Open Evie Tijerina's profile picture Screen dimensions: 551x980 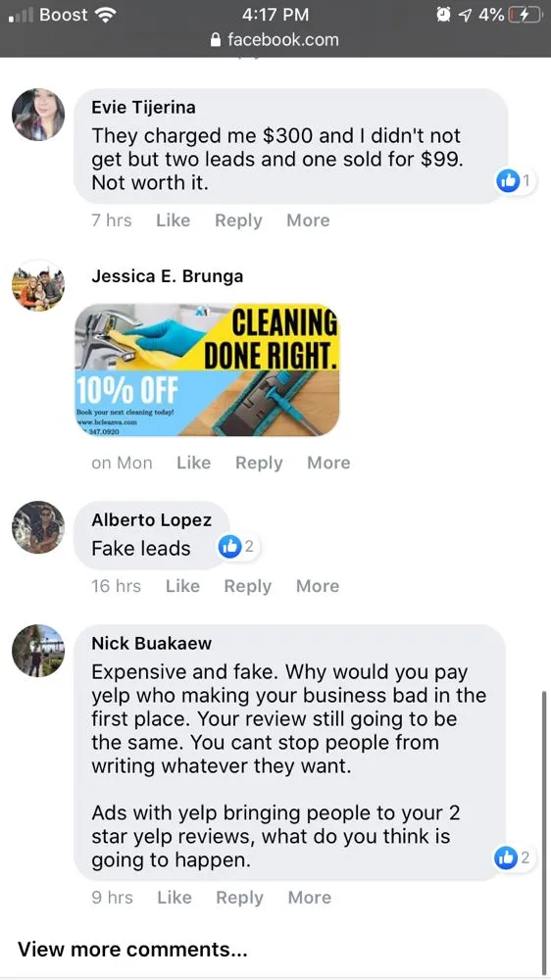38,115
